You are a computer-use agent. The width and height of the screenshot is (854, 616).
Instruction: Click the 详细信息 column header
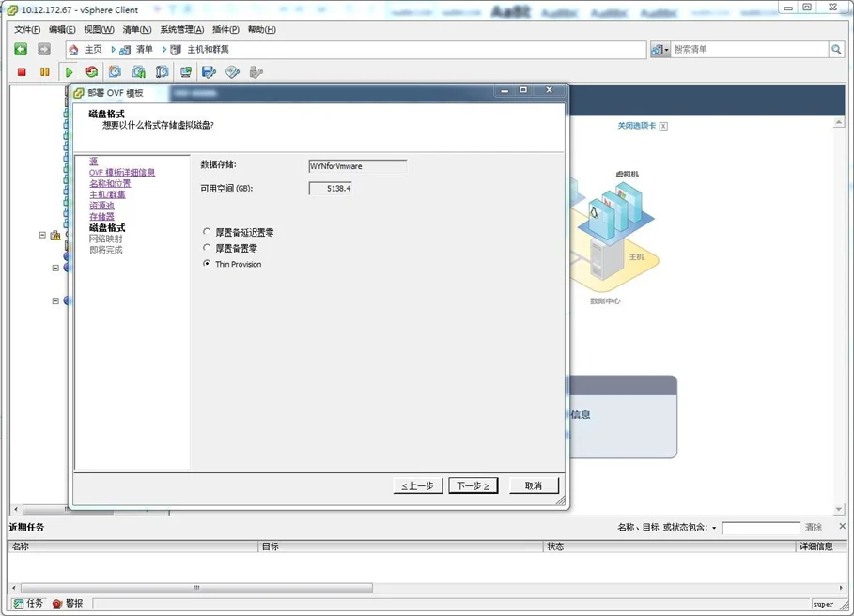coord(821,547)
